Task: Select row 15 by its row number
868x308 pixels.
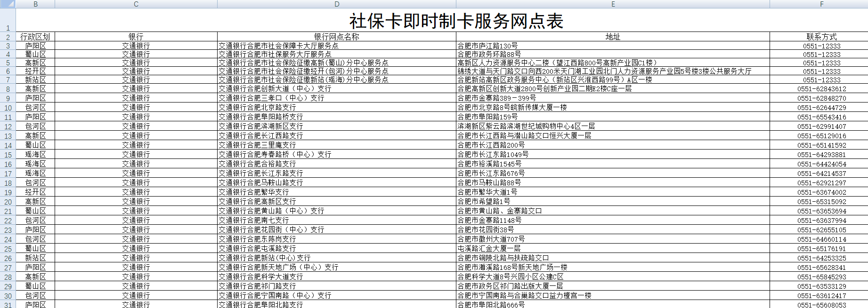Action: tap(8, 155)
